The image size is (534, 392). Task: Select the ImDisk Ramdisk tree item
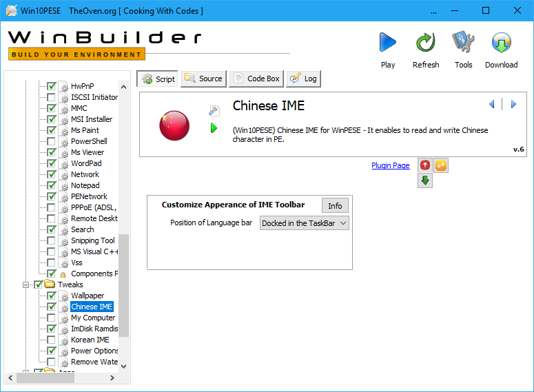click(x=94, y=329)
